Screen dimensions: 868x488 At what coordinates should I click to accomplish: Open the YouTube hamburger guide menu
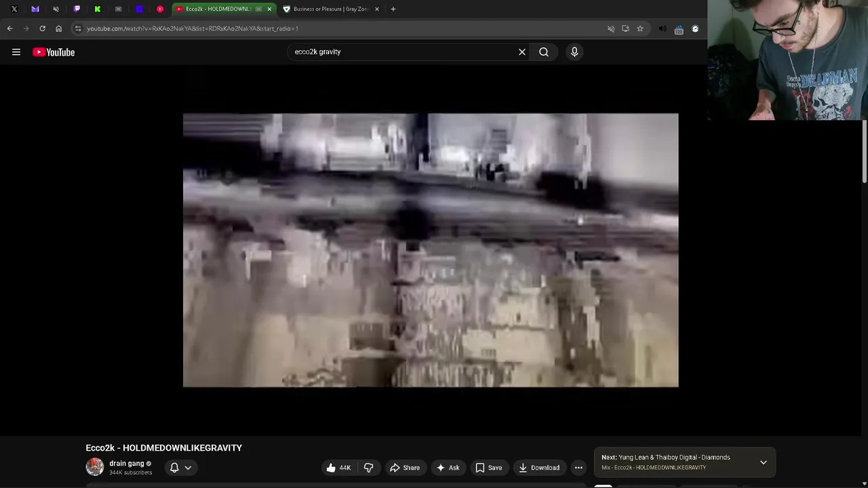pyautogui.click(x=16, y=52)
